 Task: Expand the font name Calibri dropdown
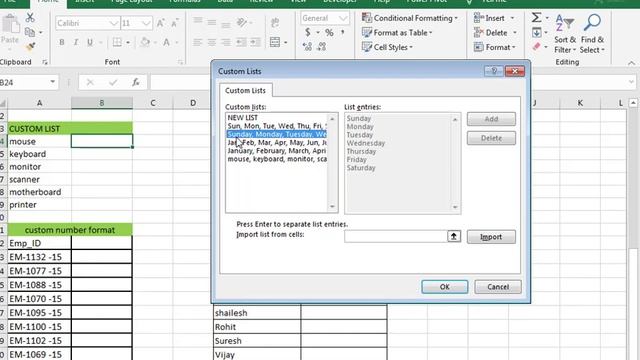(x=114, y=23)
